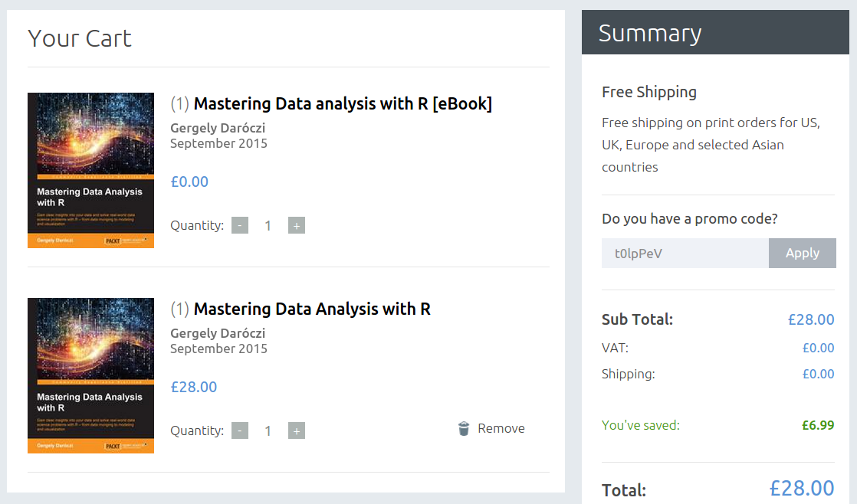857x504 pixels.
Task: Open the Mastering Data Analysis with R print title
Action: 312,309
